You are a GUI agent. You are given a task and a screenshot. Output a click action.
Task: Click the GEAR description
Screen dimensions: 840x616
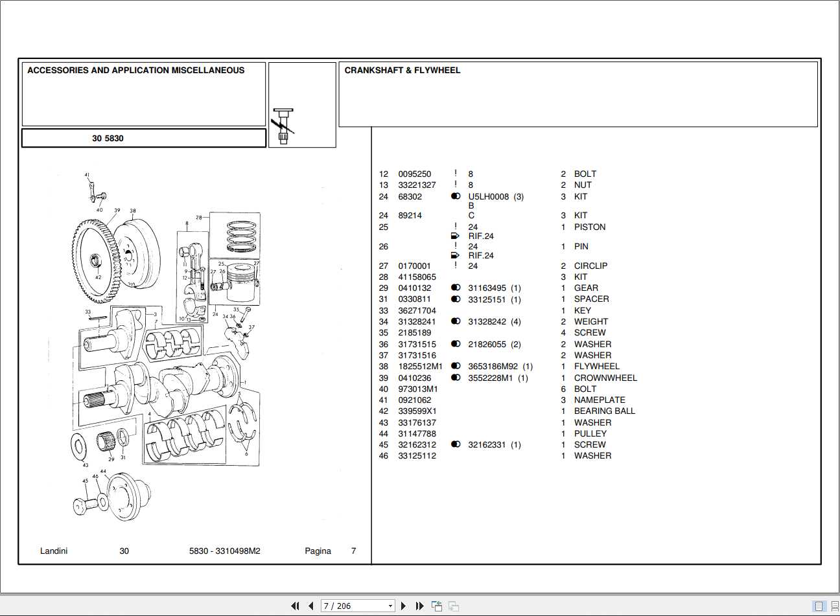(586, 288)
